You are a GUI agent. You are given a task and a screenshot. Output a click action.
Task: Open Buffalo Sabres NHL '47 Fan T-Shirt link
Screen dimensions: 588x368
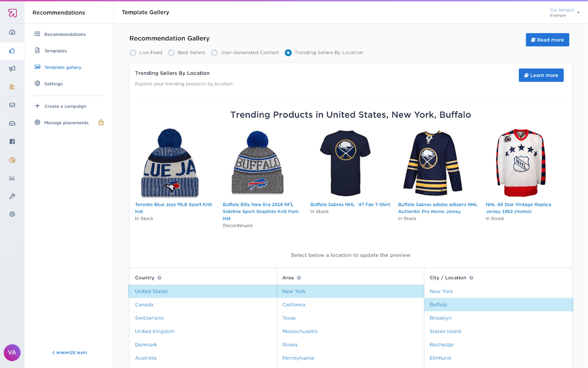coord(350,205)
